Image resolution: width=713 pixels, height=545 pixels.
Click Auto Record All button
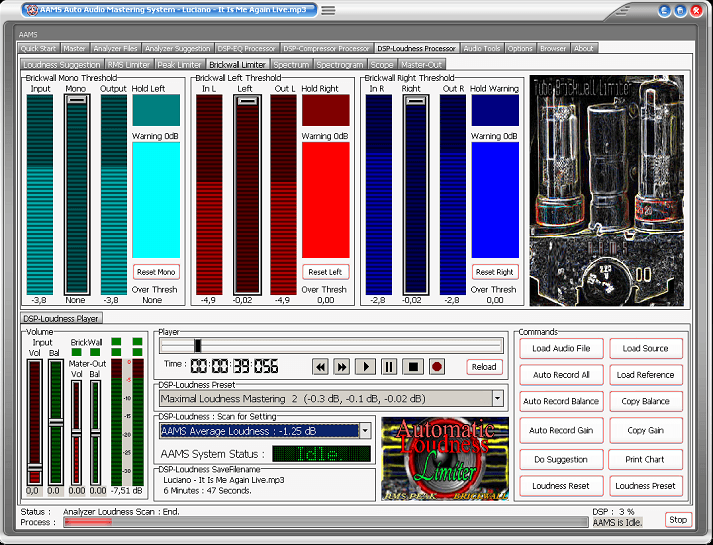(561, 375)
